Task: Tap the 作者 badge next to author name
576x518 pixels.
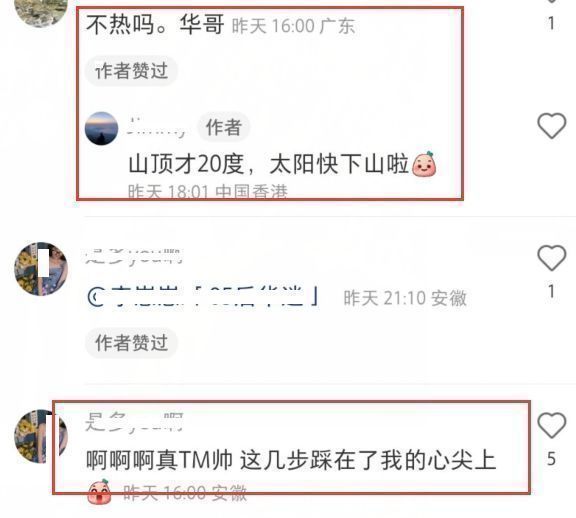Action: coord(224,127)
